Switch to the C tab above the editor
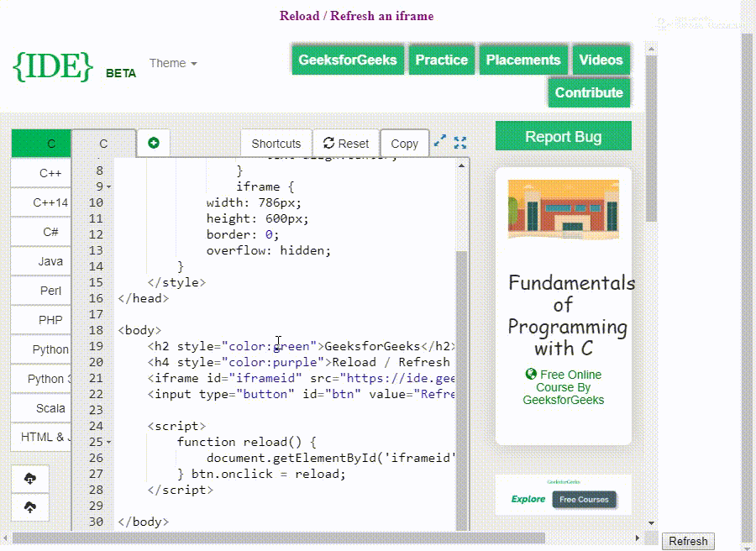Viewport: 756px width, 551px height. pyautogui.click(x=103, y=143)
